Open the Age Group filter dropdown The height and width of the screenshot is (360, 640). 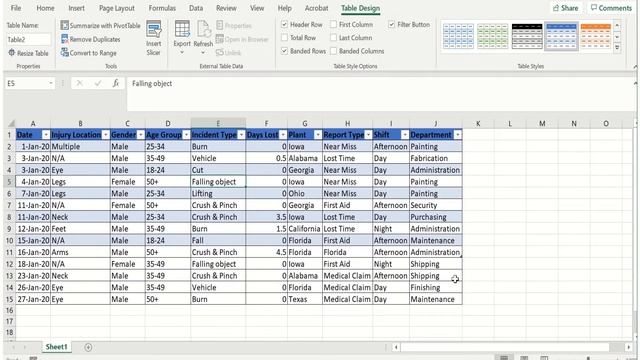tap(186, 135)
